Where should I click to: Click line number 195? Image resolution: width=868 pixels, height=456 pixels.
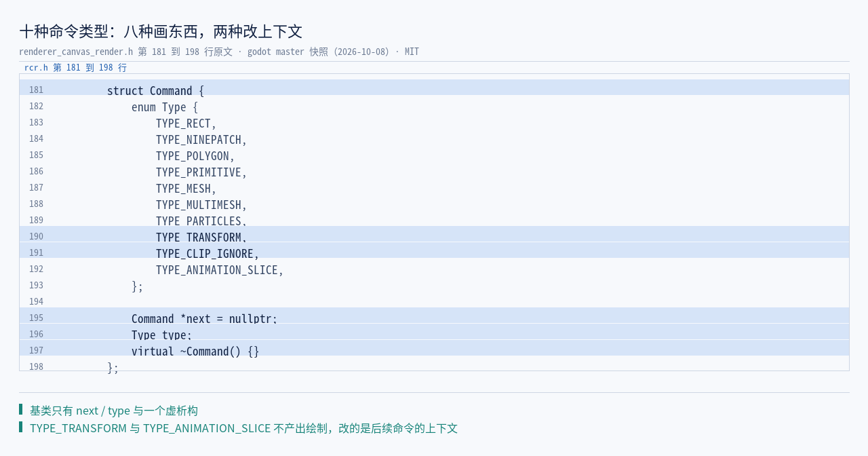click(36, 318)
